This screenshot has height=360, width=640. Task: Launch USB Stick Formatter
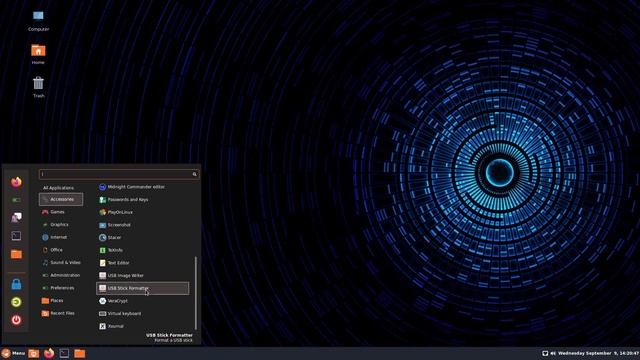[x=142, y=288]
